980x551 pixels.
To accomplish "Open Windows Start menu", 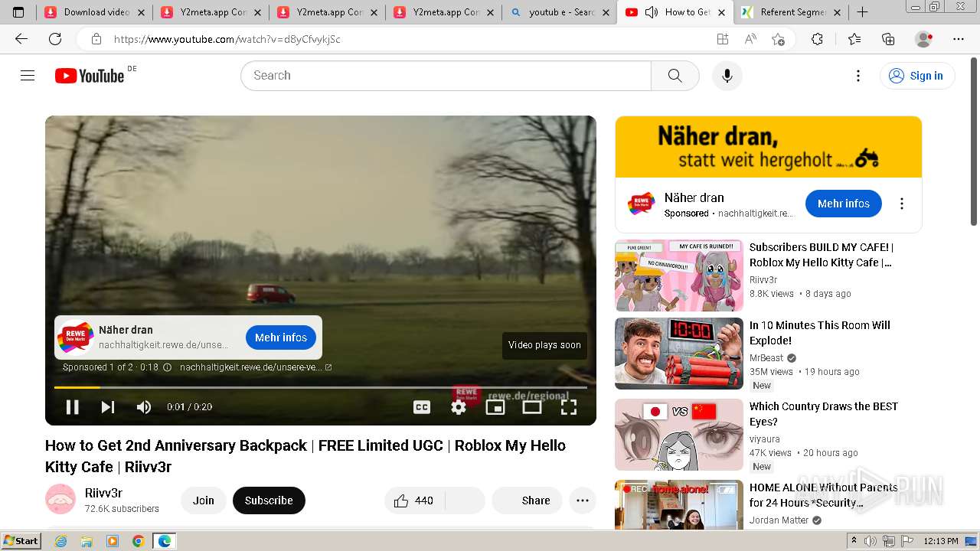I will 21,541.
